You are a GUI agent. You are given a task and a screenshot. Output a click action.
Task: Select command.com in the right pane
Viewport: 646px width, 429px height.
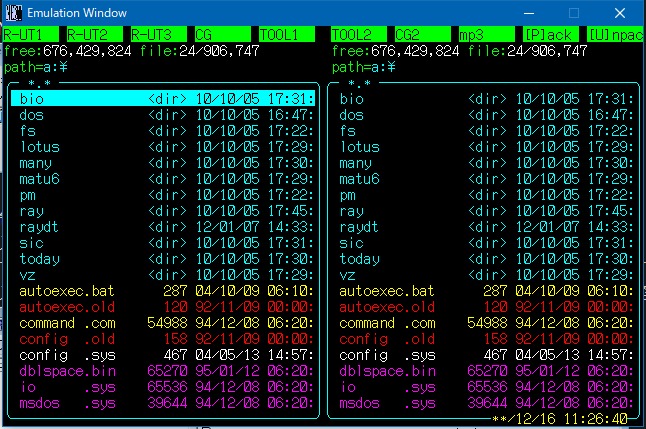[x=387, y=323]
